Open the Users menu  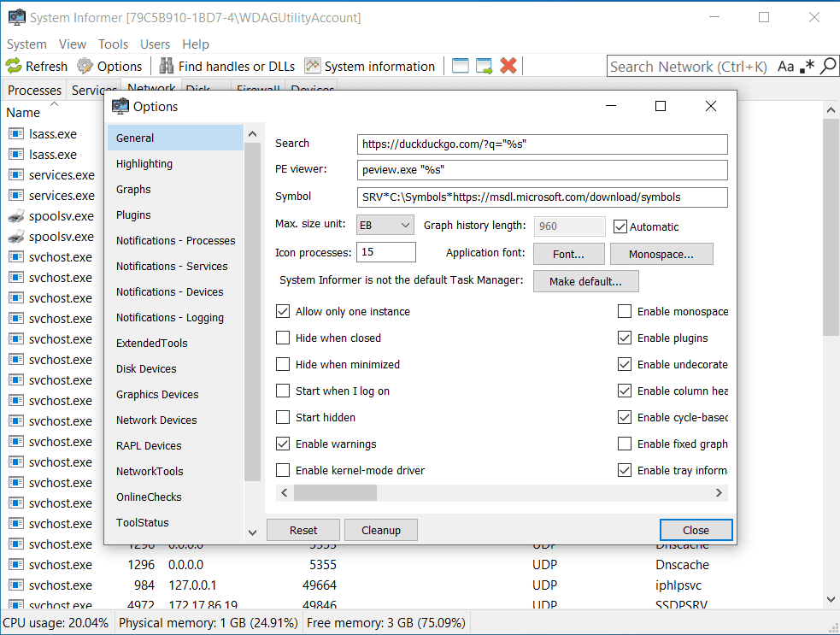click(155, 44)
